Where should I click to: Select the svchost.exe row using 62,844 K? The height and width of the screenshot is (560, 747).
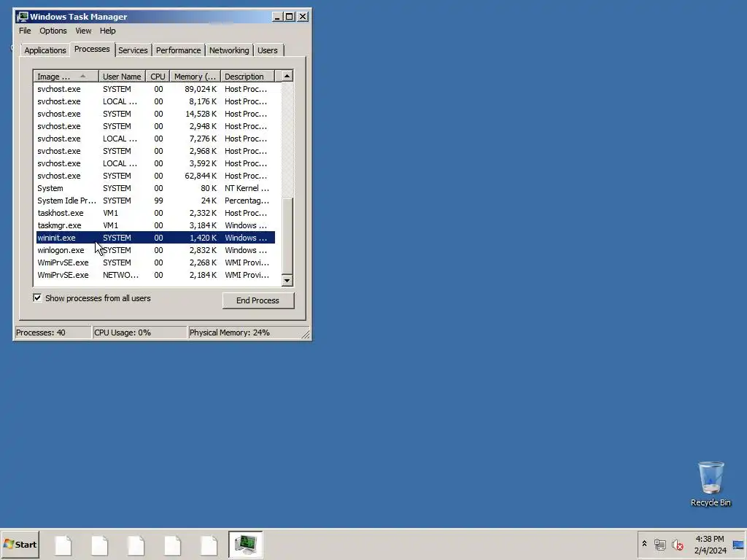click(155, 176)
